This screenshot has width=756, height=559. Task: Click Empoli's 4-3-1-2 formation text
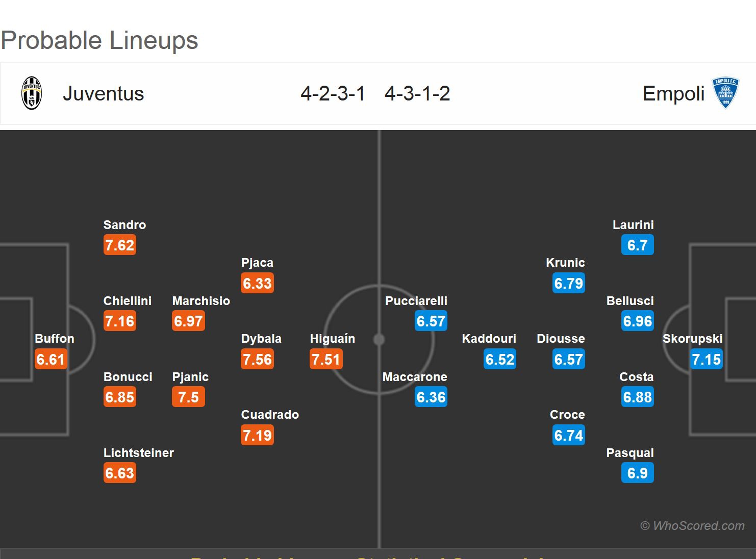(417, 94)
